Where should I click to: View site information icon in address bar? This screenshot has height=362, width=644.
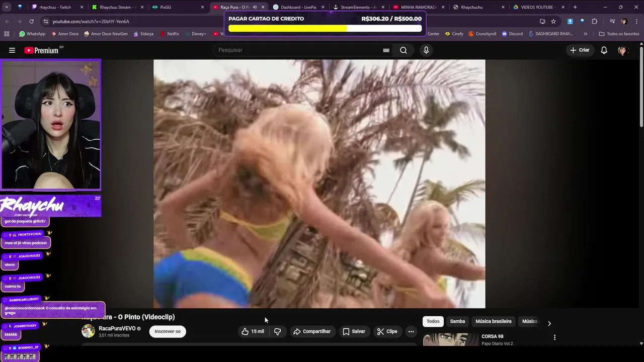click(x=46, y=22)
